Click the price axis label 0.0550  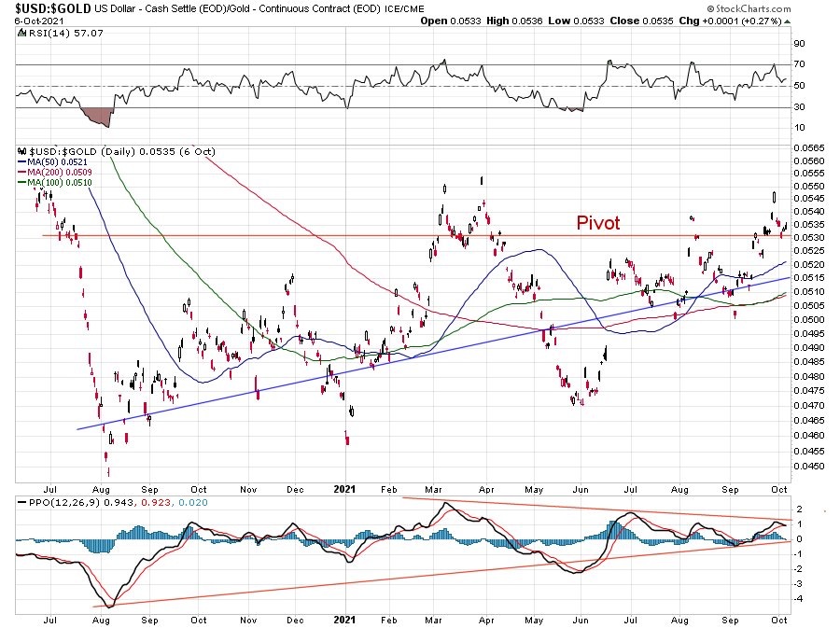pos(809,187)
